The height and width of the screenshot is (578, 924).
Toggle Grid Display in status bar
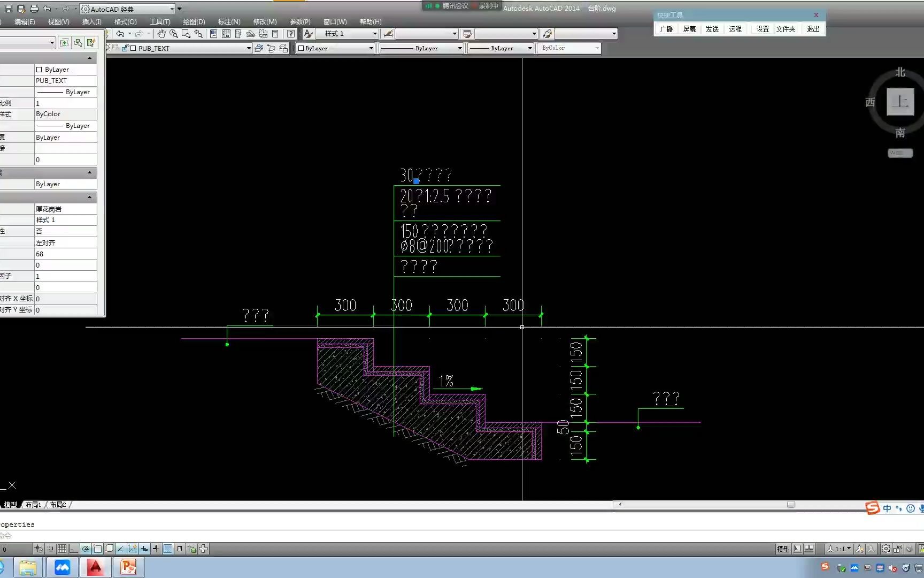62,549
